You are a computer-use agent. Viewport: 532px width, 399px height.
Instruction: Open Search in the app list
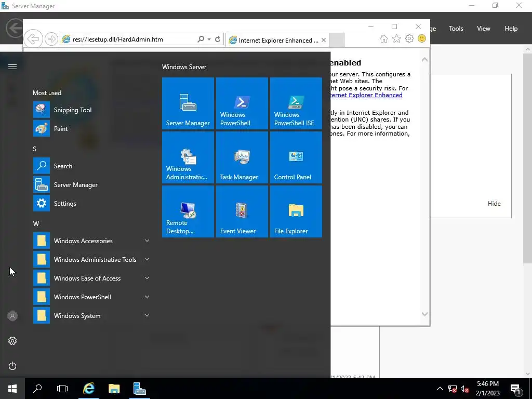(x=91, y=166)
